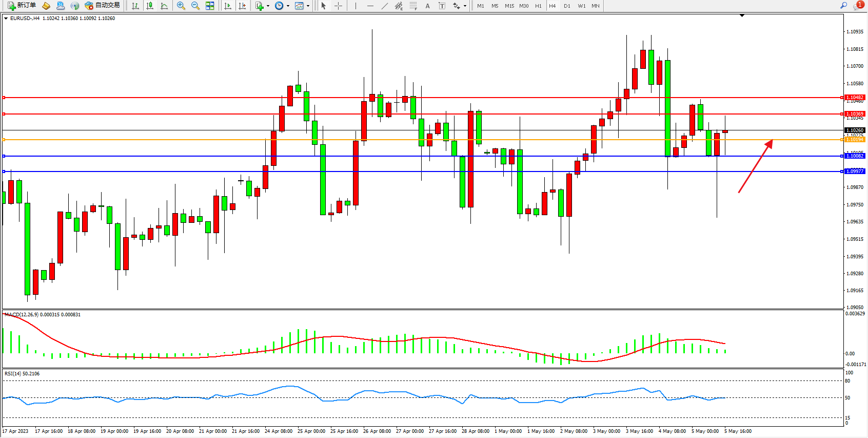Switch to the H1 timeframe

(538, 6)
